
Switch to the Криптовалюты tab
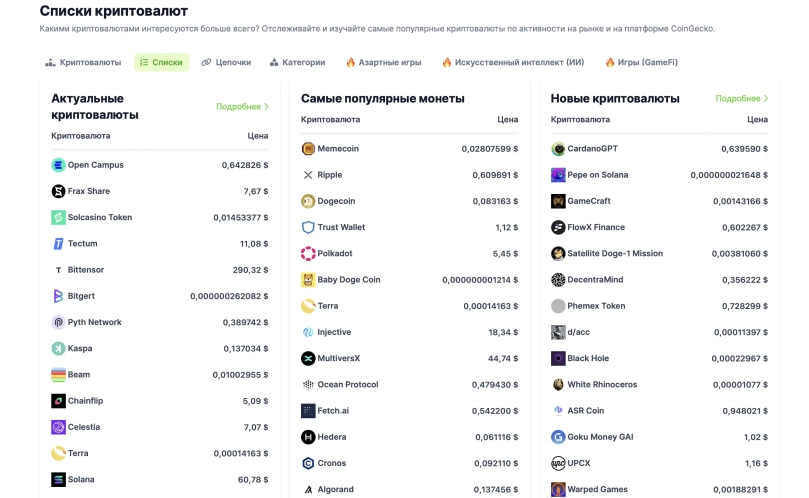(x=83, y=62)
